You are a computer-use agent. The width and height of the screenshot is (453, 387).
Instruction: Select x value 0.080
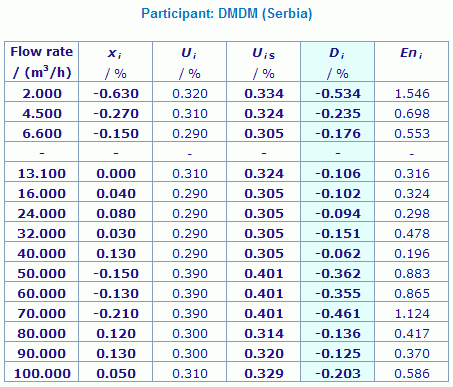116,214
